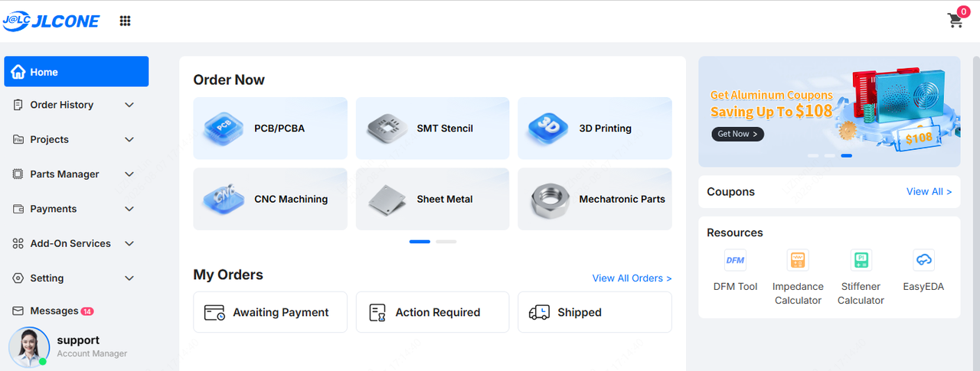Select first Order Now page indicator

[420, 242]
